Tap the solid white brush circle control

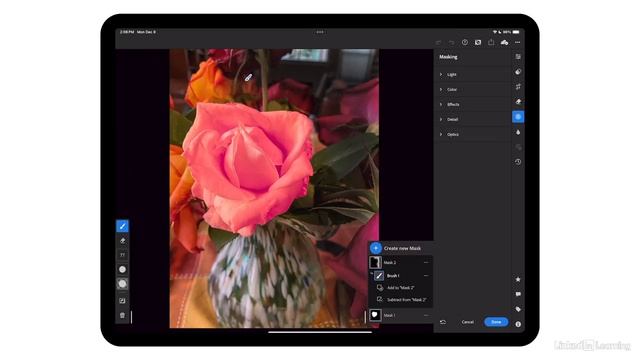point(122,269)
